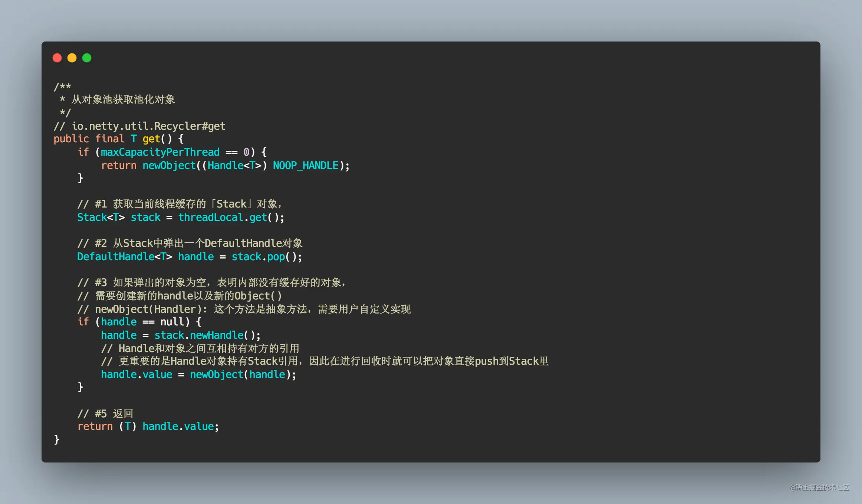Click the 'public final T get()' line
The image size is (862, 504).
click(119, 139)
